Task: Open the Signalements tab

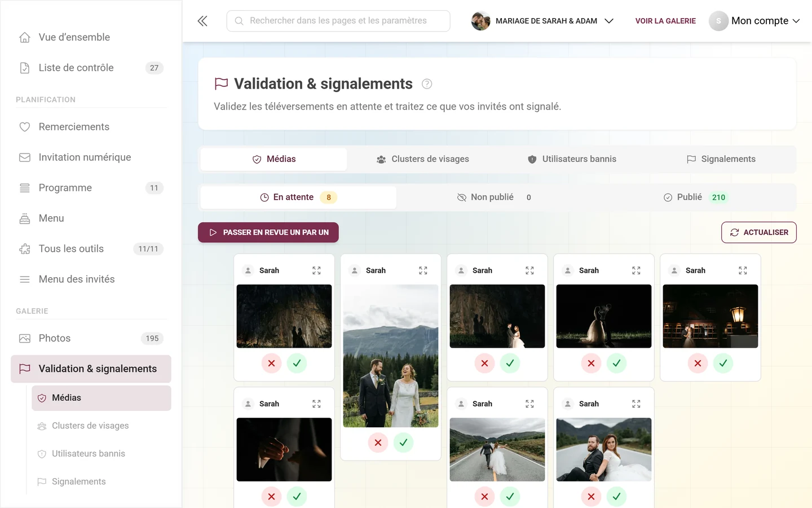Action: (x=721, y=159)
